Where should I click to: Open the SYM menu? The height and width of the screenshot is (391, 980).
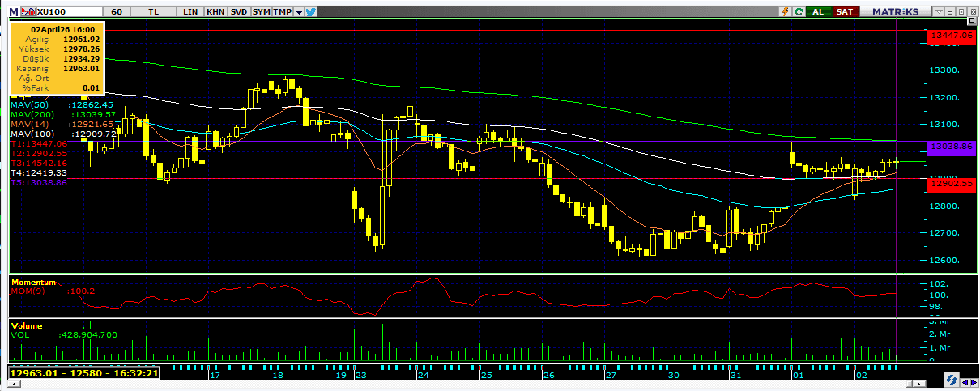tap(261, 12)
